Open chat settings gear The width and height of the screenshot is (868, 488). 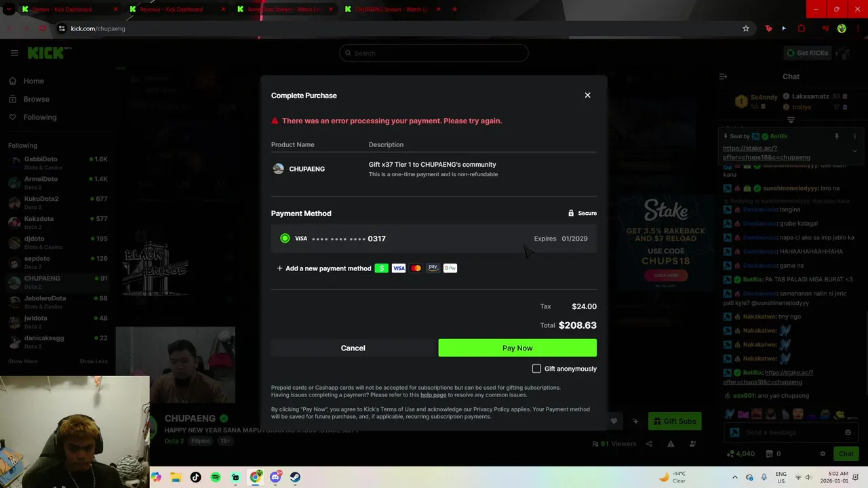823,453
